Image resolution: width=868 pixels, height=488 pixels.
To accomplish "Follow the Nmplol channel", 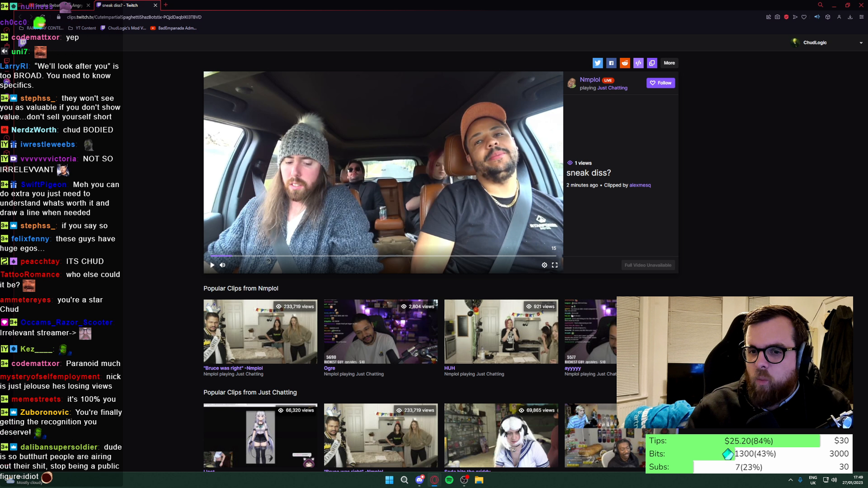I will (660, 83).
